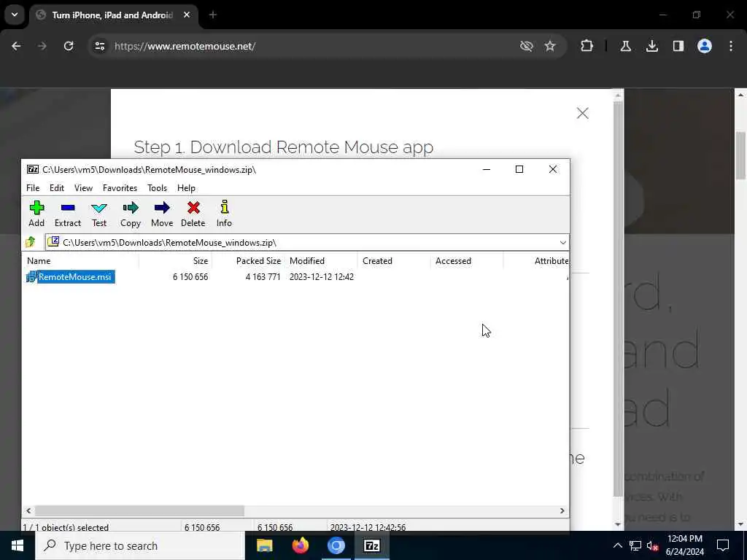Open the View menu in 7-Zip

(x=83, y=188)
